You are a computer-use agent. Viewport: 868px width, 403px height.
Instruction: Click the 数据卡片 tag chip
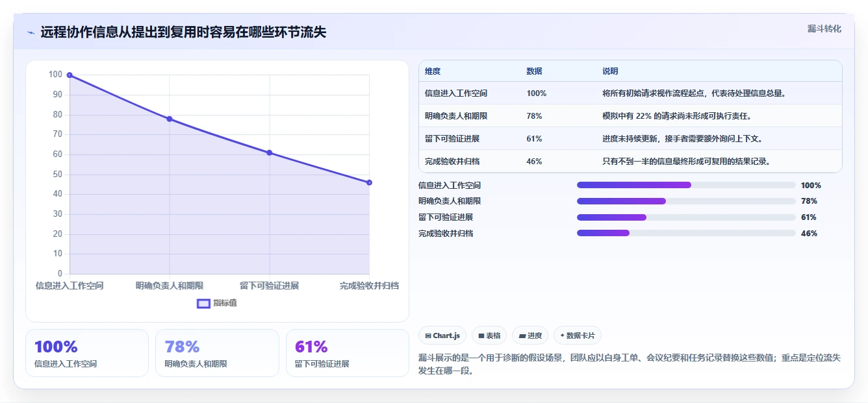[578, 336]
